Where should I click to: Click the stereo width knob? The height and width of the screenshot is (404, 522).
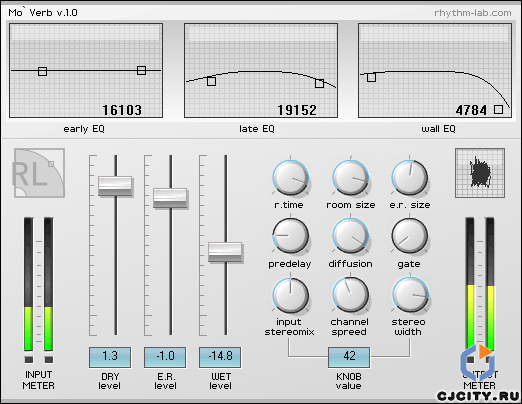coord(411,295)
